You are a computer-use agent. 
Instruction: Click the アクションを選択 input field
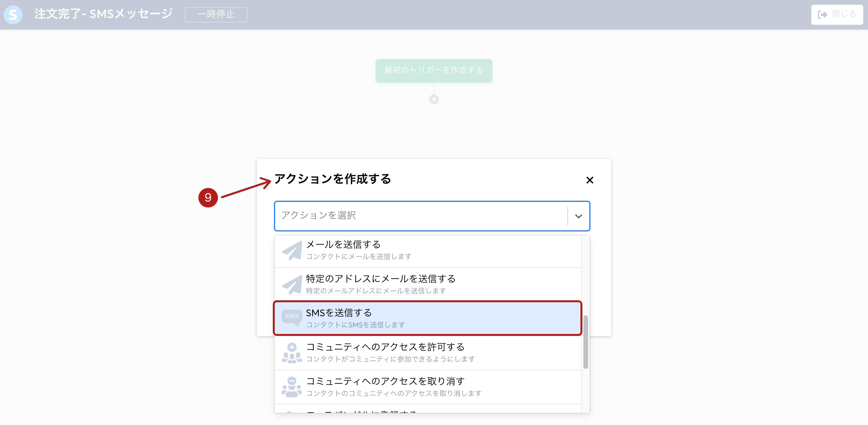(421, 215)
